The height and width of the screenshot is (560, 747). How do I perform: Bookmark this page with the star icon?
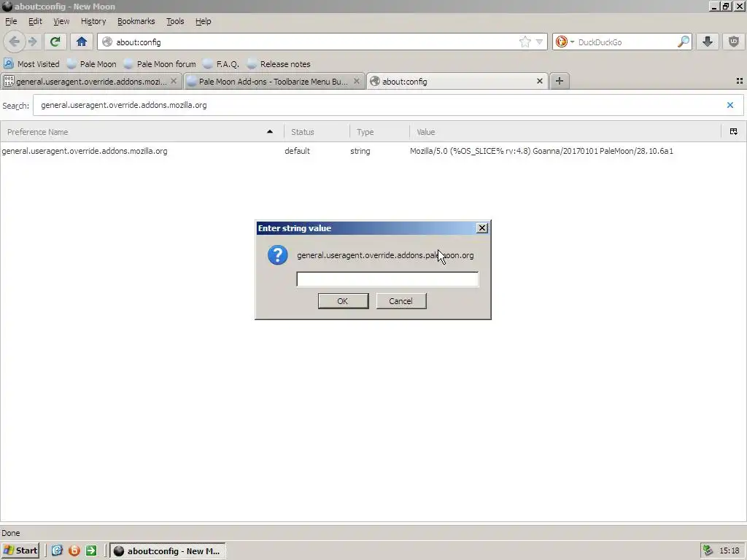[x=525, y=42]
